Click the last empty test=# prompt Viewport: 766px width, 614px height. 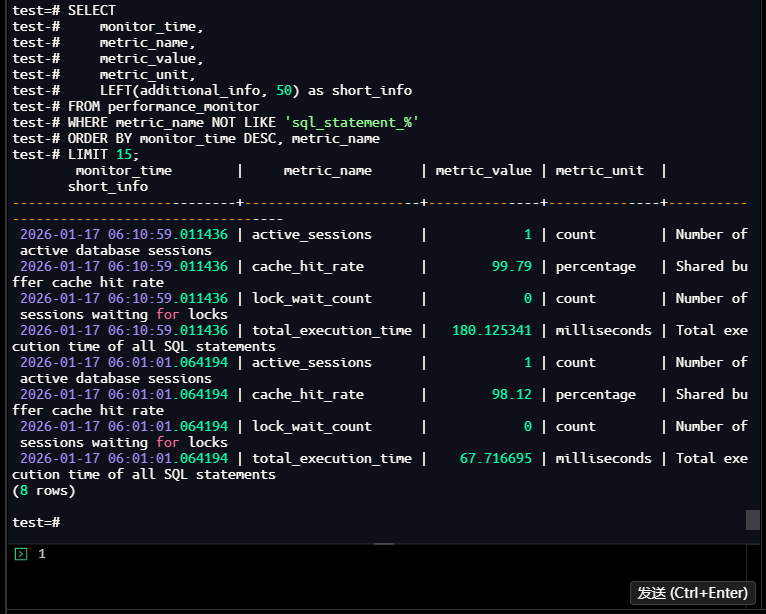point(36,522)
